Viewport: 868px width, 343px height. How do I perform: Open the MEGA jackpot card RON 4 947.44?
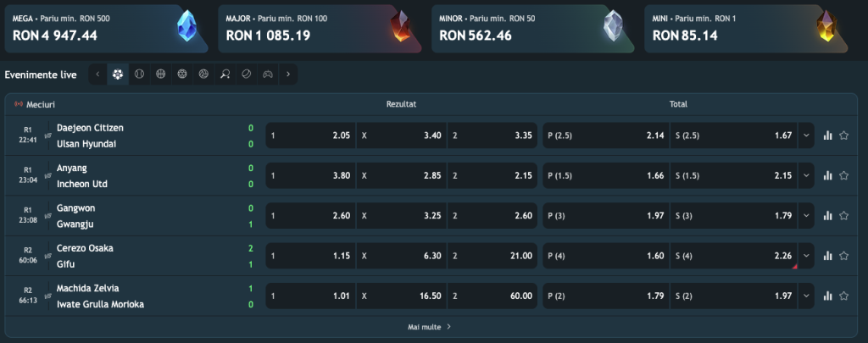coord(106,29)
